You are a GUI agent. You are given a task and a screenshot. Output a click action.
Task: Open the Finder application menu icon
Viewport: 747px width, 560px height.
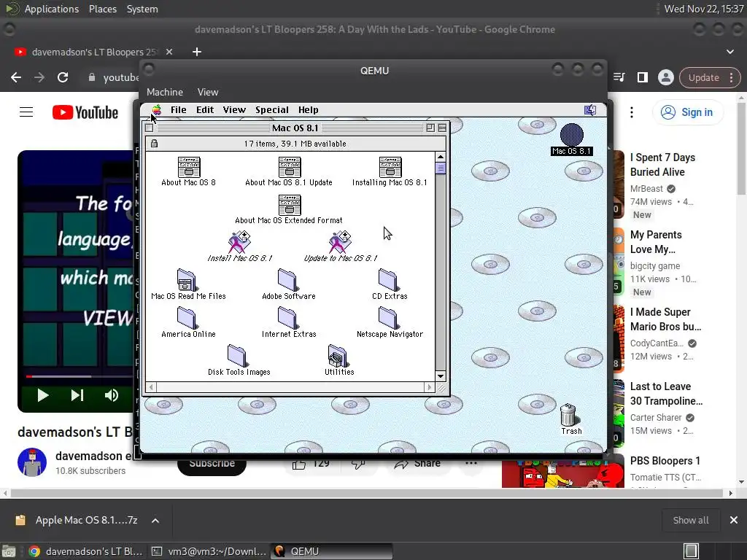click(589, 110)
